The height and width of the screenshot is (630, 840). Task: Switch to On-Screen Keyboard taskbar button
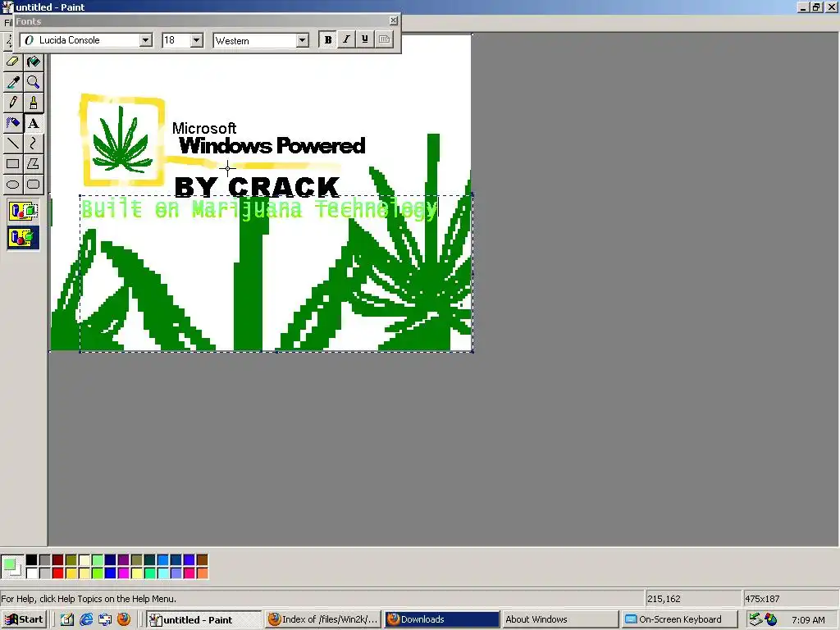[679, 620]
